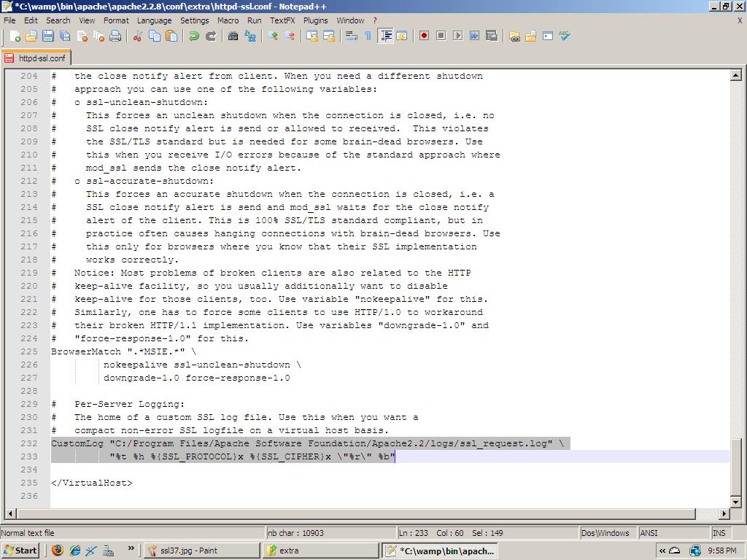Click the Zoom In magnifier icon

click(x=273, y=36)
